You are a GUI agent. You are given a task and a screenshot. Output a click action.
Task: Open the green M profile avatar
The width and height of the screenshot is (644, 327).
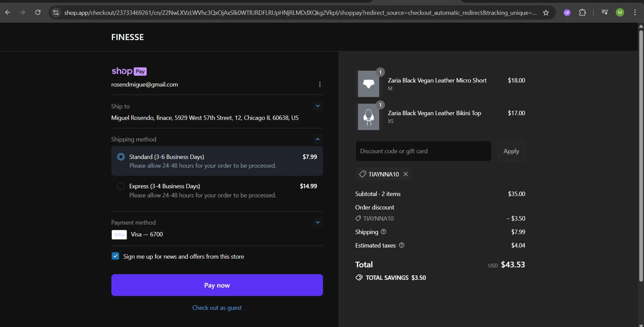tap(620, 12)
